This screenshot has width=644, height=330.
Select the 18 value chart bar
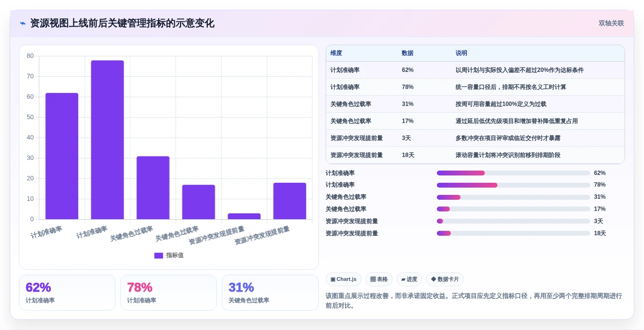tap(290, 201)
